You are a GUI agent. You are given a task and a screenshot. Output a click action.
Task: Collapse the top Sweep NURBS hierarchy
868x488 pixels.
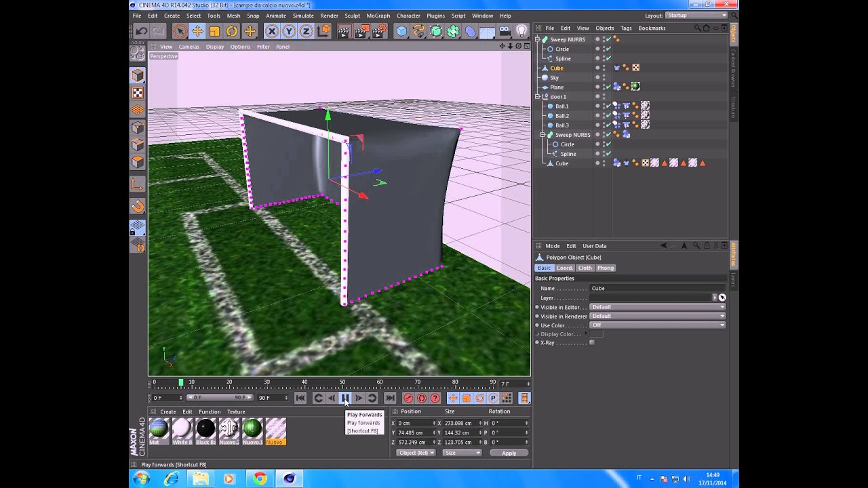537,39
